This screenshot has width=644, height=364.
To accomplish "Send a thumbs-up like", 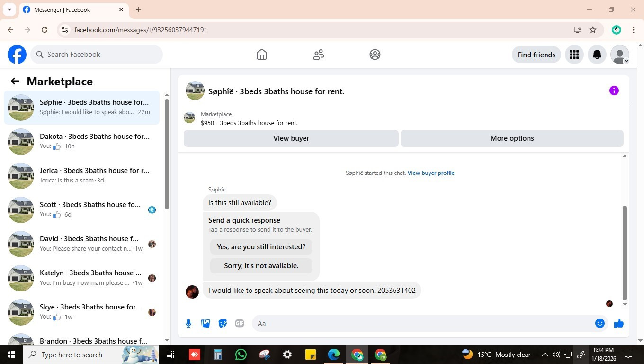I will (x=619, y=323).
